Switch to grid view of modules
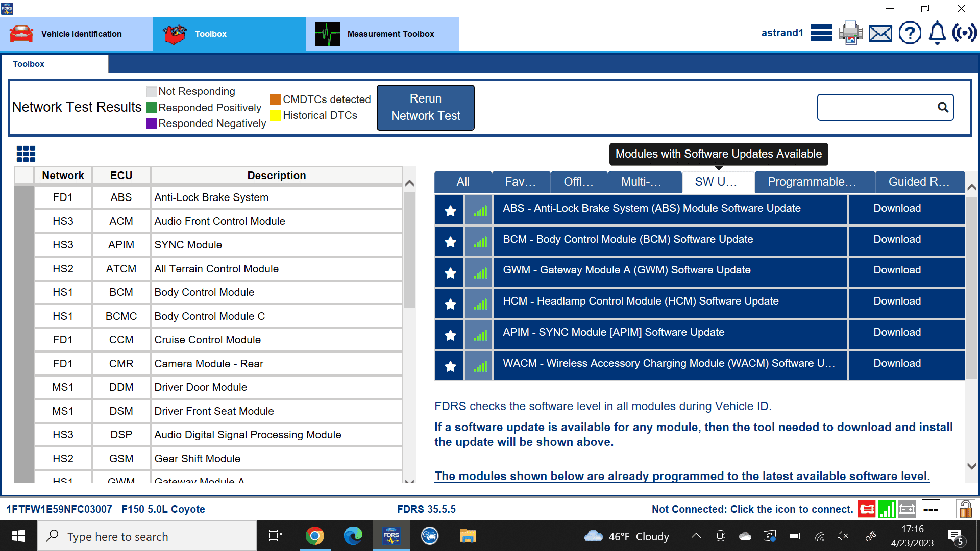980x551 pixels. pos(26,154)
